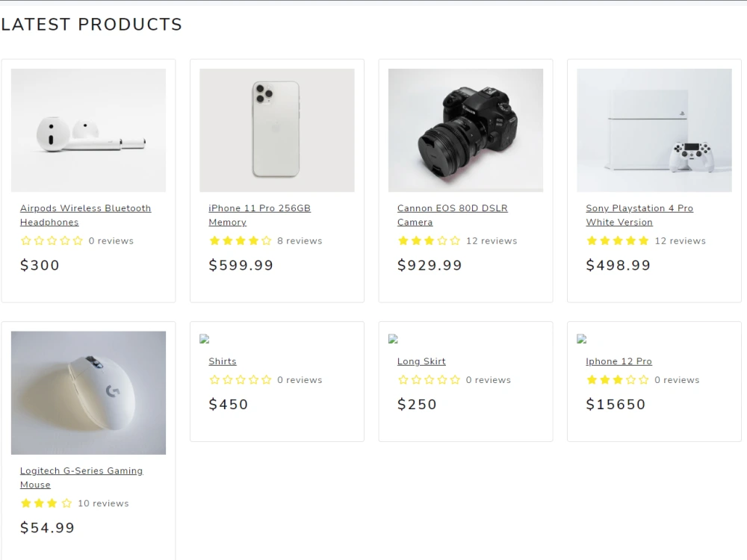The width and height of the screenshot is (747, 560).
Task: Click broken image icon above Iphone 12 Pro
Action: pos(582,339)
